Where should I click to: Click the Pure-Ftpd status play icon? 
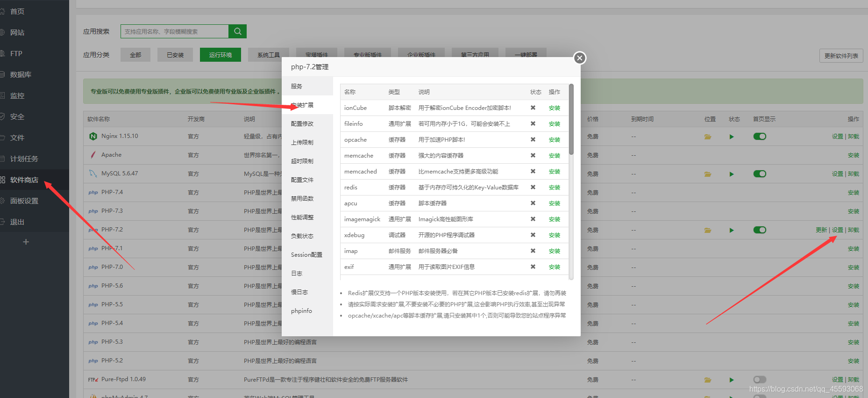pos(732,380)
